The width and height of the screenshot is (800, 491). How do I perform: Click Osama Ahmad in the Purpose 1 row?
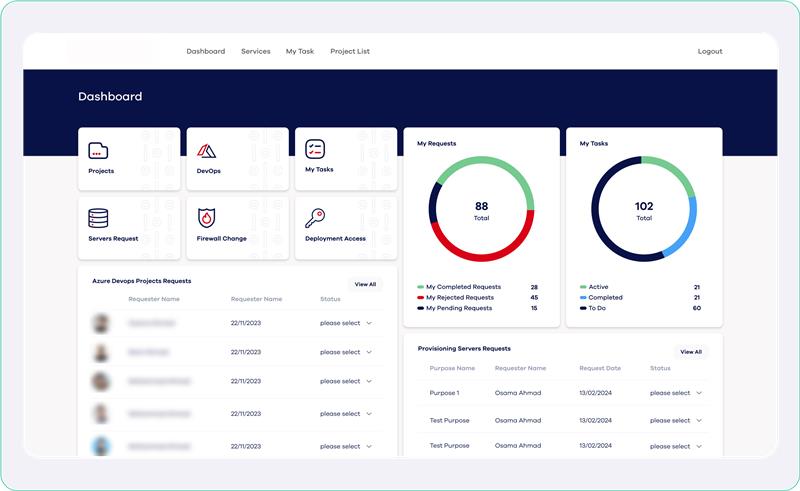518,393
